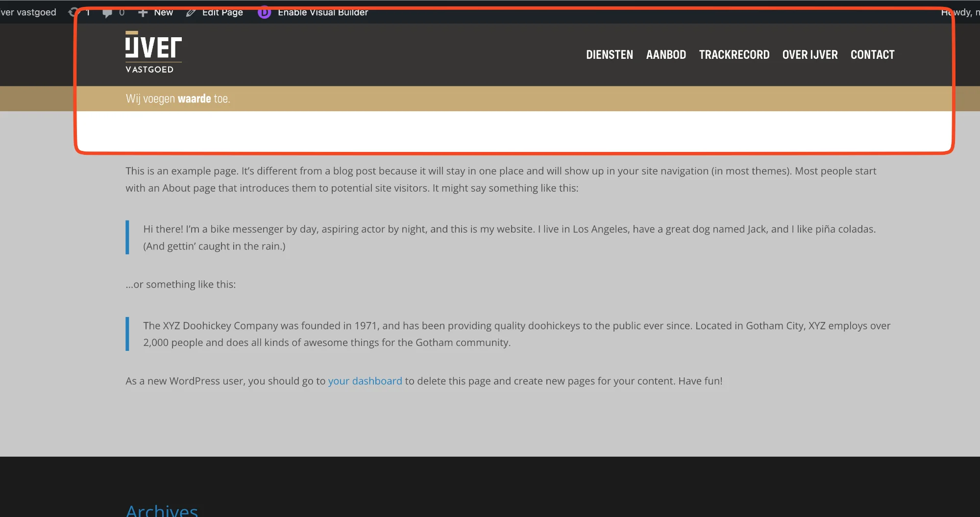Open the comments bubble icon
The height and width of the screenshot is (517, 980).
pyautogui.click(x=107, y=13)
